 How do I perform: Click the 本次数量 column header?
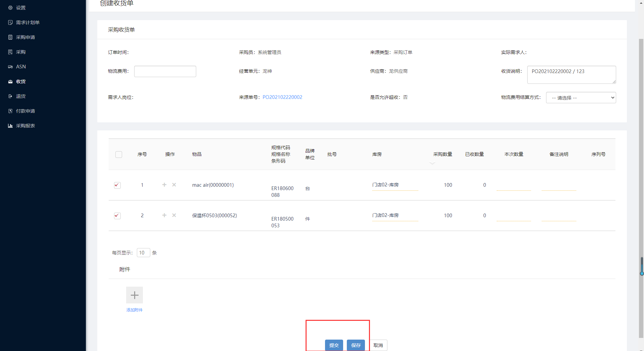click(x=514, y=154)
